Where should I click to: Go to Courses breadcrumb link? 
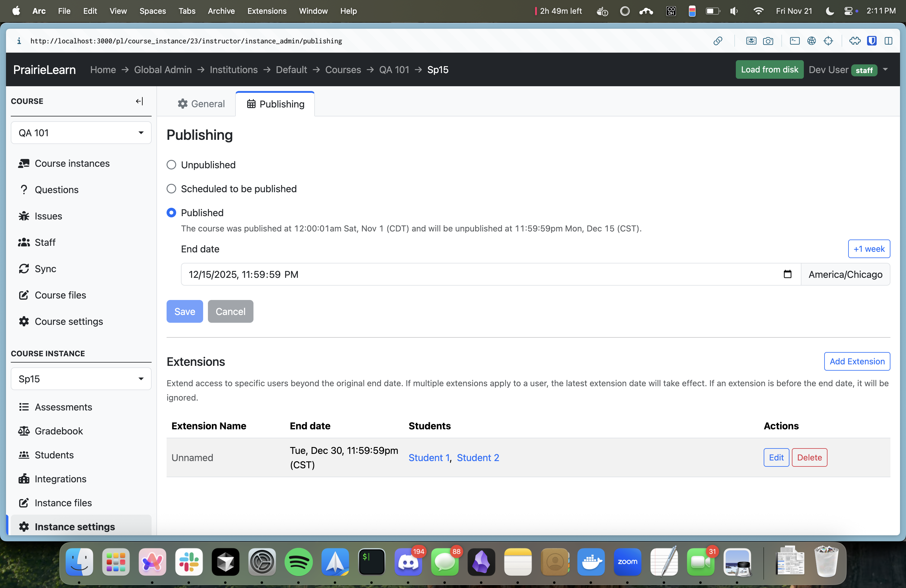[343, 69]
